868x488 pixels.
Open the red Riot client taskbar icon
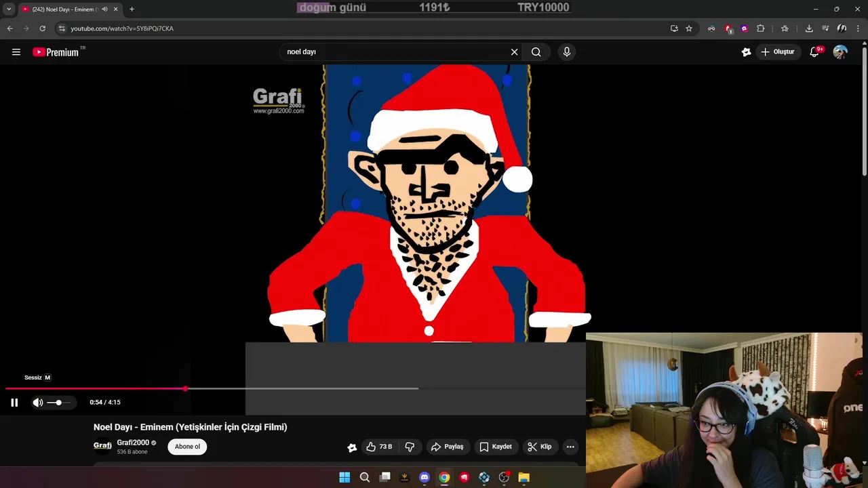[465, 477]
